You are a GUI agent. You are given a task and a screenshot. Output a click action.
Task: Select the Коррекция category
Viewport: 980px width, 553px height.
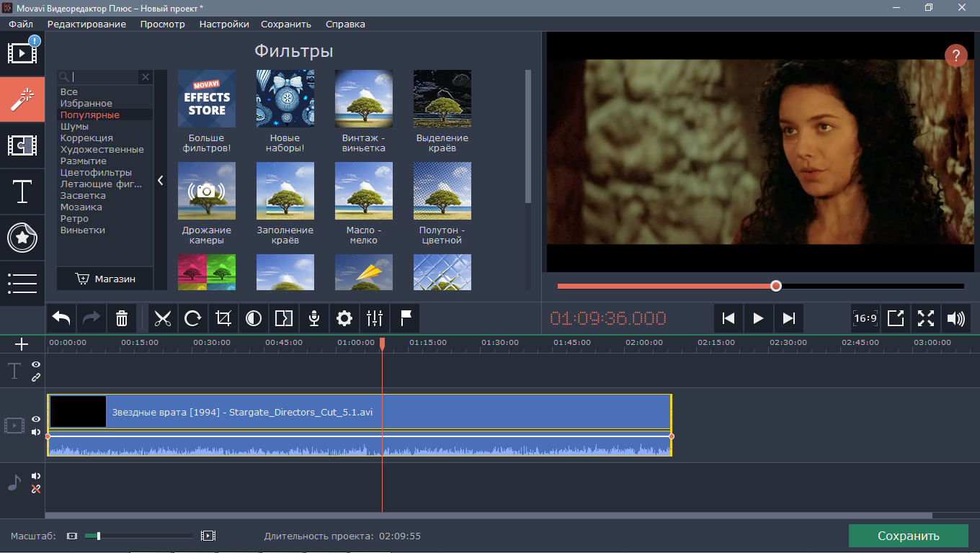86,138
